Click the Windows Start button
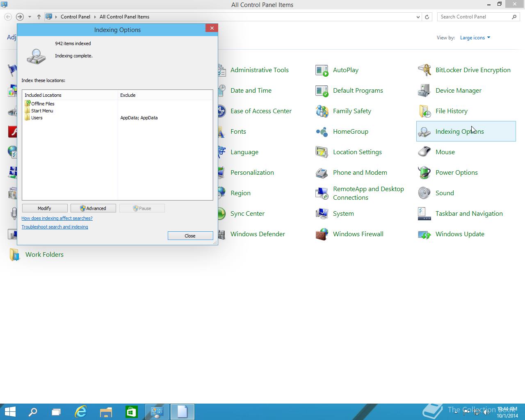The width and height of the screenshot is (525, 420). [x=10, y=412]
